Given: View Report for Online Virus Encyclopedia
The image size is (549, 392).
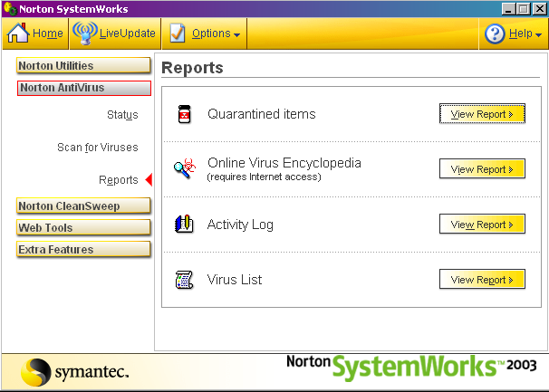Looking at the screenshot, I should coord(482,168).
